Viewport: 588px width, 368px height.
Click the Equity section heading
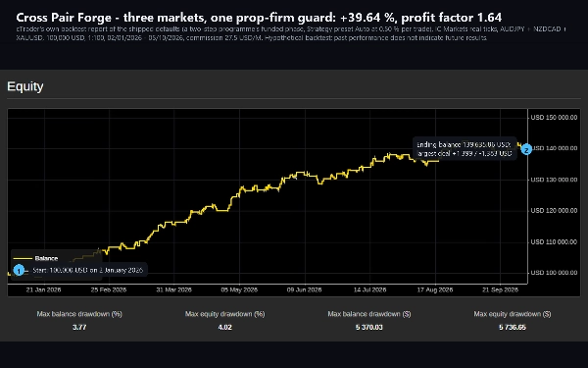25,86
